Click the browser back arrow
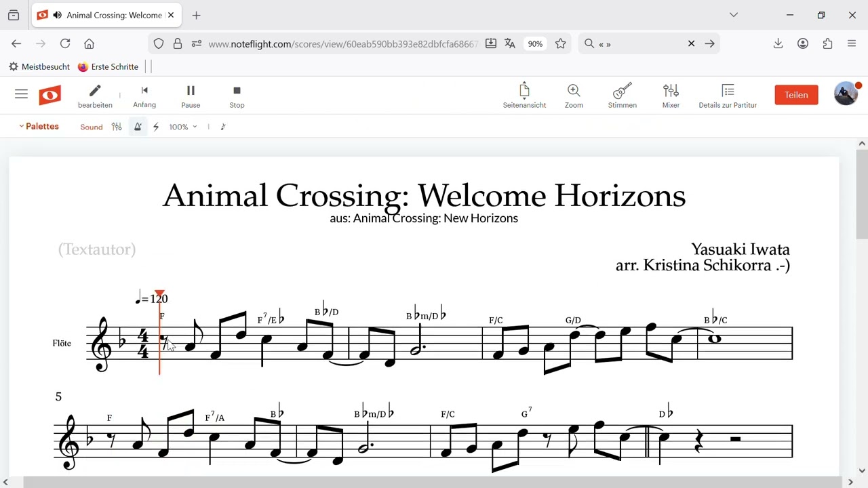This screenshot has height=488, width=868. (x=16, y=43)
